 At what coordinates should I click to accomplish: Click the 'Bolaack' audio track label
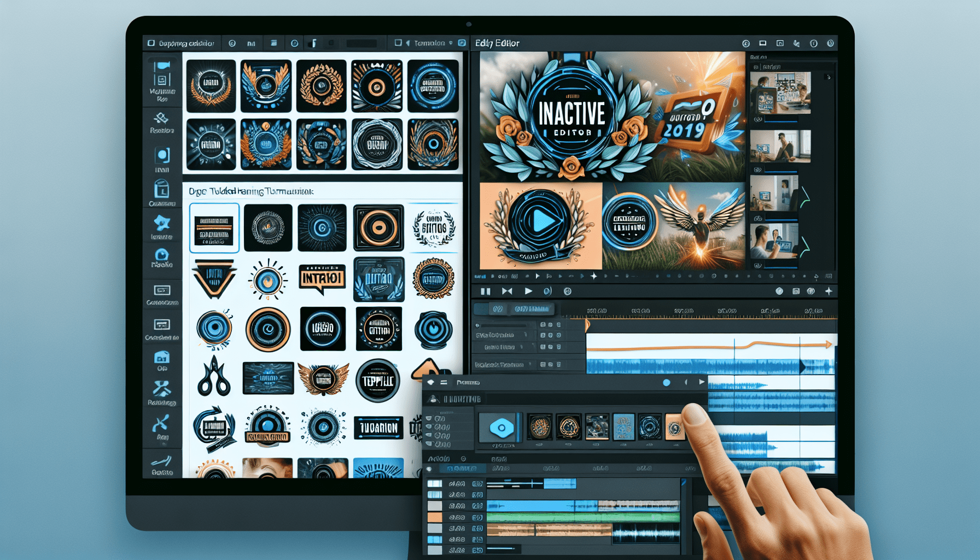499,364
